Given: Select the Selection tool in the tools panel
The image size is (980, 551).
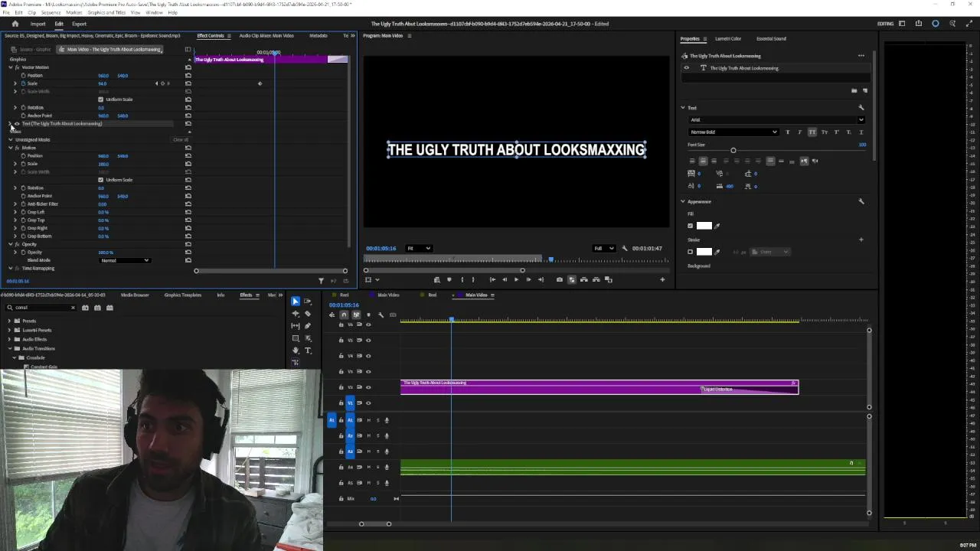Looking at the screenshot, I should pyautogui.click(x=296, y=302).
